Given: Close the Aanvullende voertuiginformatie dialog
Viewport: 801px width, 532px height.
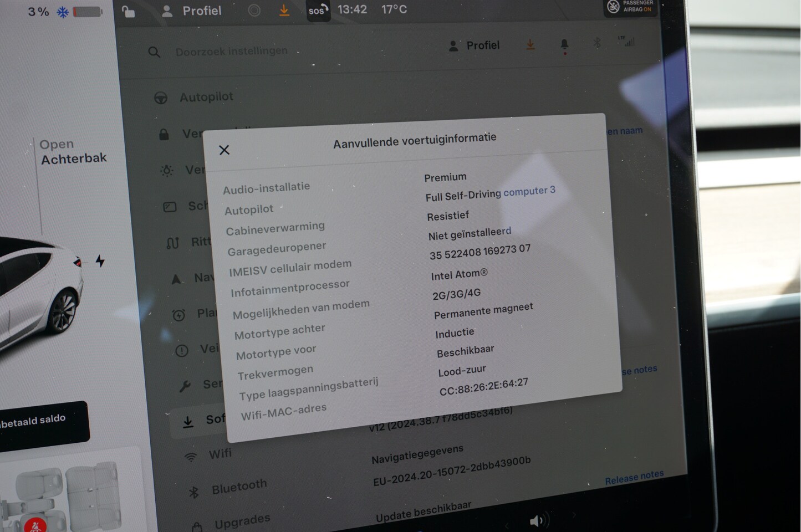Looking at the screenshot, I should pos(224,150).
